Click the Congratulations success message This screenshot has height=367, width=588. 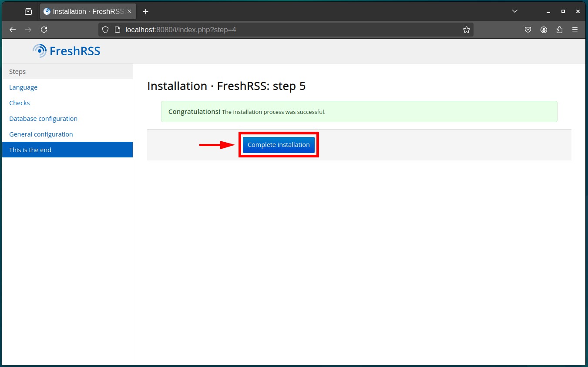tap(359, 112)
